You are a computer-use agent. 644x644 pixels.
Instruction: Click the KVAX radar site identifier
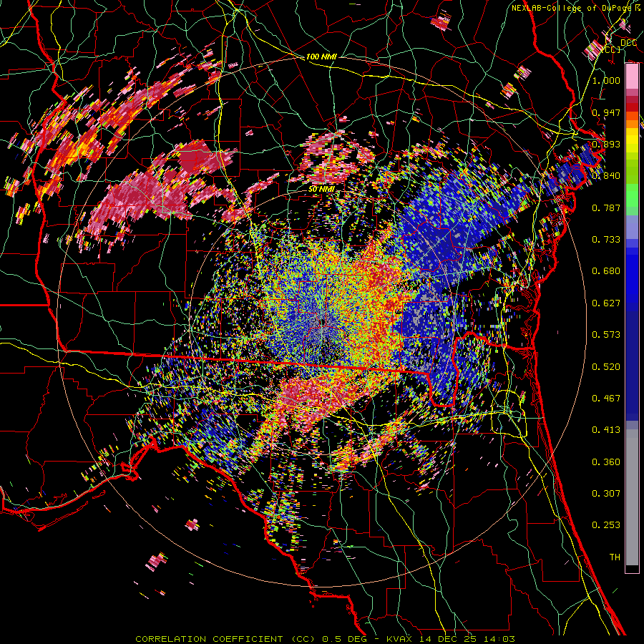[401, 639]
